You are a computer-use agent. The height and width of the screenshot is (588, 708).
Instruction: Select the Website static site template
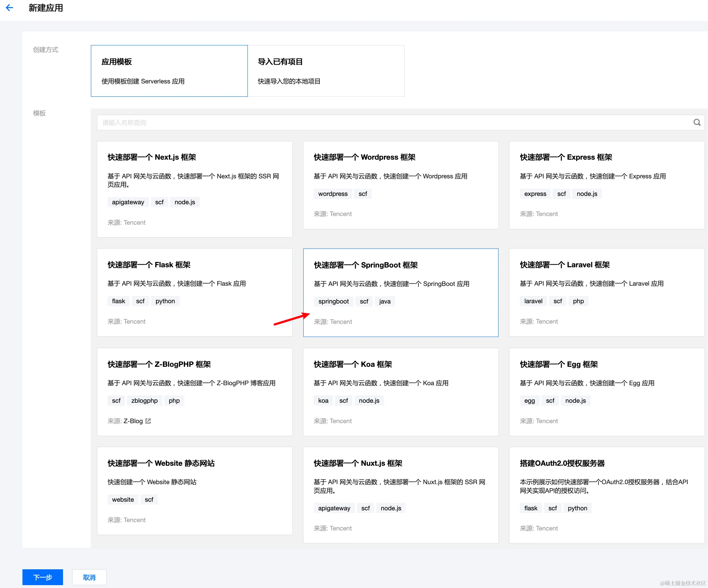[195, 490]
